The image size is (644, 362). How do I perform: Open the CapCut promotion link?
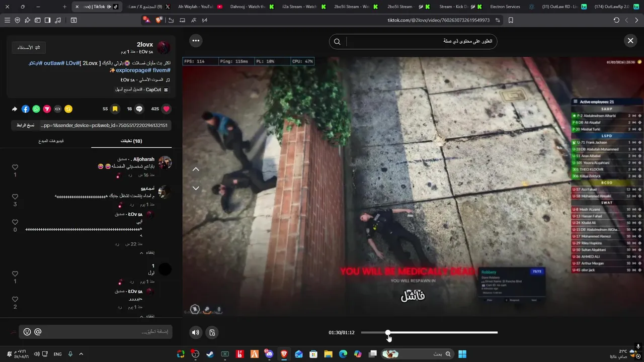point(141,89)
